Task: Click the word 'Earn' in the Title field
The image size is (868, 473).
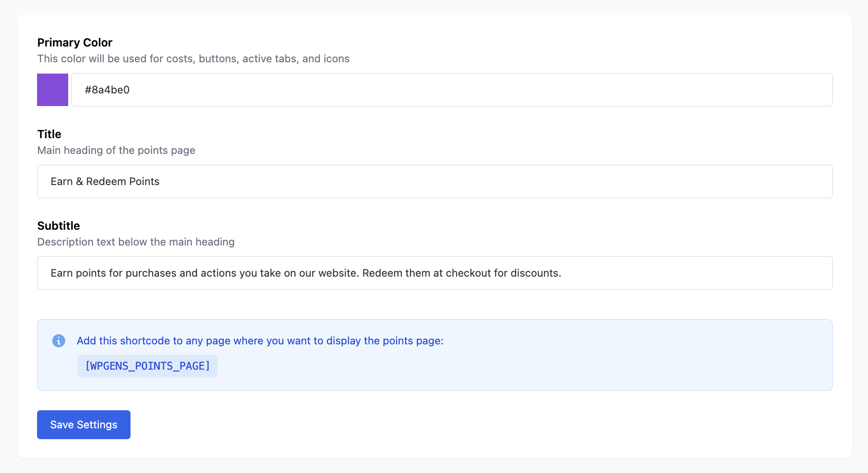Action: [x=61, y=181]
